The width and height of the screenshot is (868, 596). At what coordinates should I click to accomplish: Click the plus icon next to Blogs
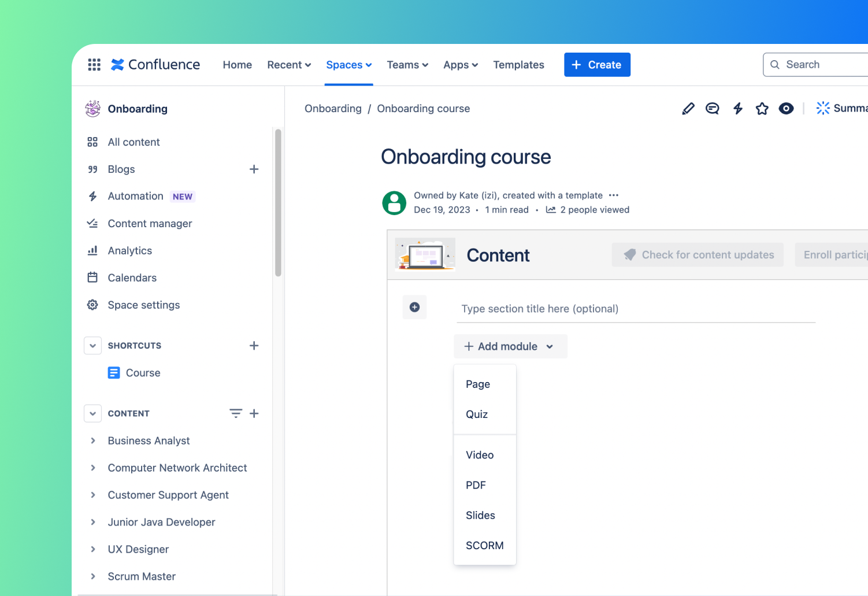point(254,169)
